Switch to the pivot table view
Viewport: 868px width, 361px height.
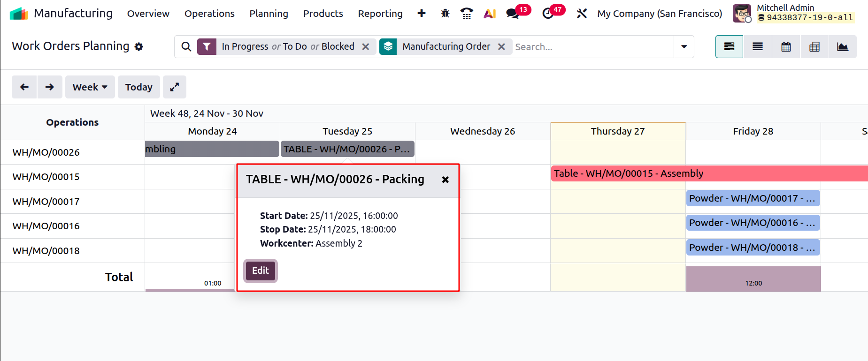(814, 47)
